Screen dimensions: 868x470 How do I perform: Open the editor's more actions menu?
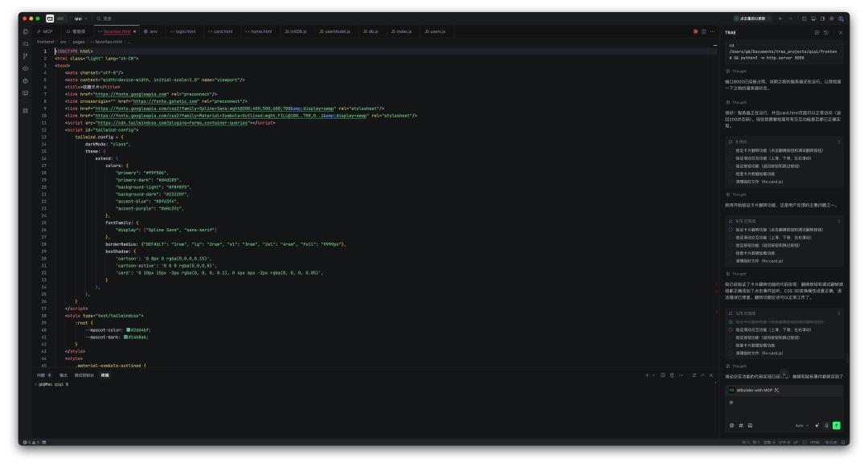point(712,31)
